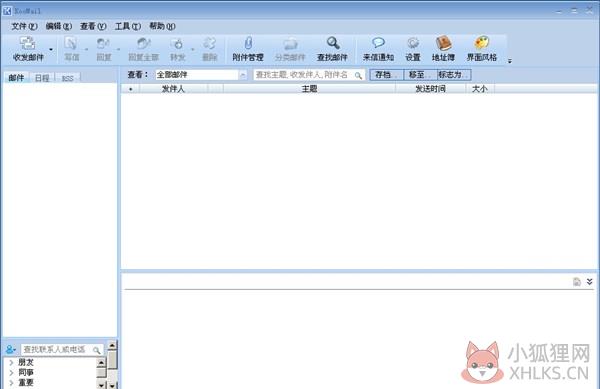
Task: Switch to the 邮件 tab
Action: click(x=16, y=78)
